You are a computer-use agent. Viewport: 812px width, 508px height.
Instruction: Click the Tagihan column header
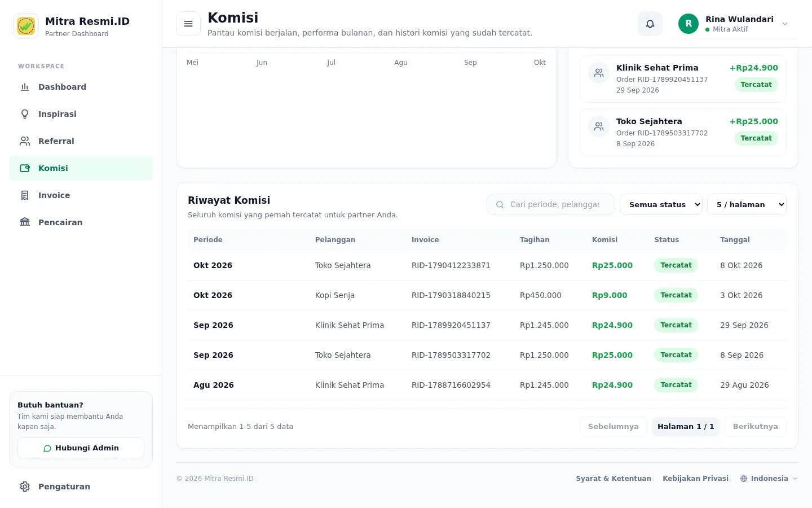tap(535, 240)
